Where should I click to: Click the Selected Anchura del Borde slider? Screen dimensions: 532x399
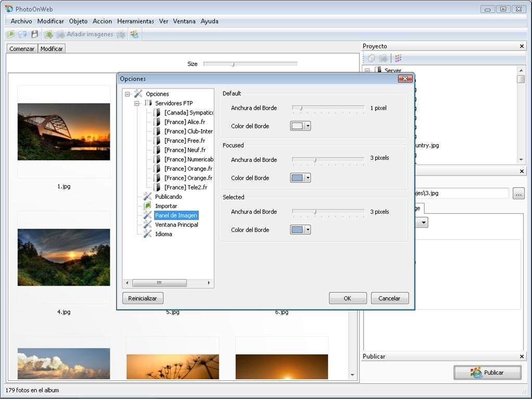pyautogui.click(x=328, y=212)
